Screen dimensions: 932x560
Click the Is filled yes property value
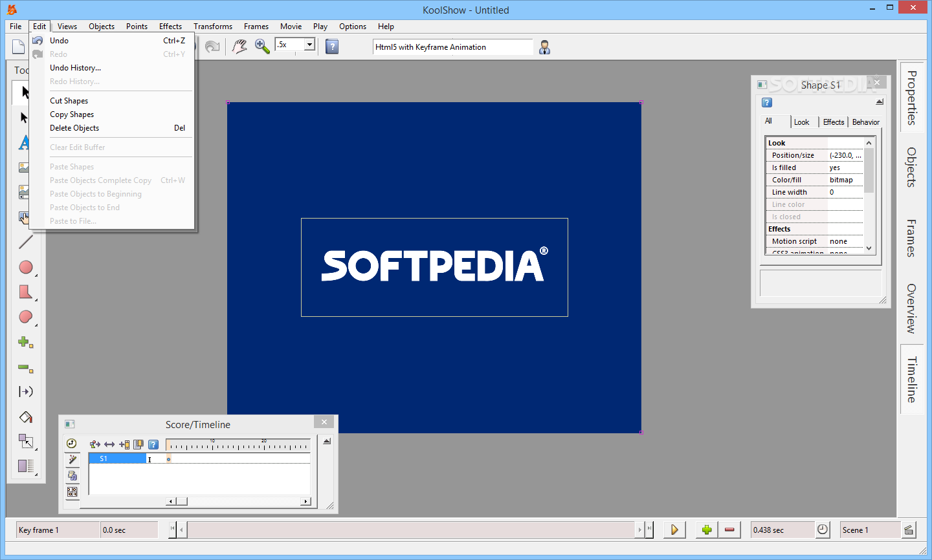point(845,167)
